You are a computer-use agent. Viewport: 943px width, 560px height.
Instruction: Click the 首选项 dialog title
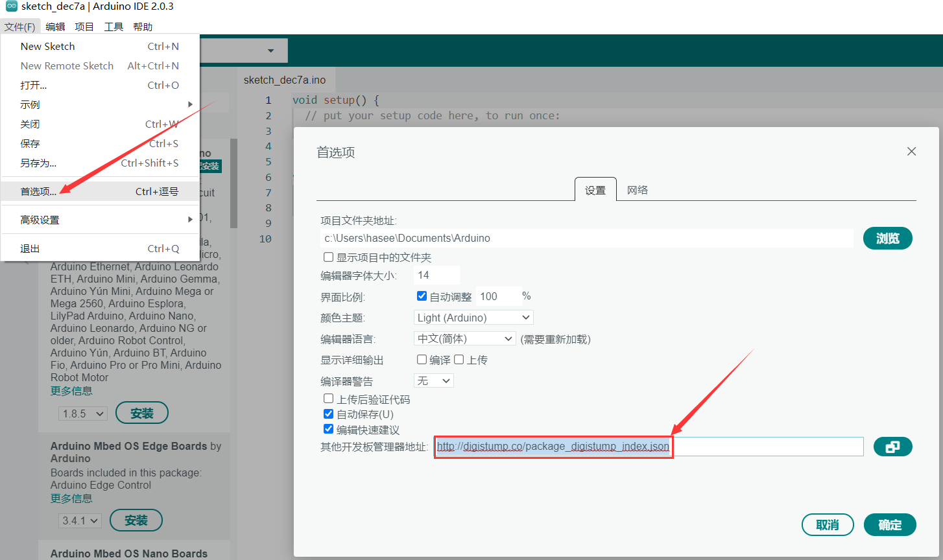(335, 152)
